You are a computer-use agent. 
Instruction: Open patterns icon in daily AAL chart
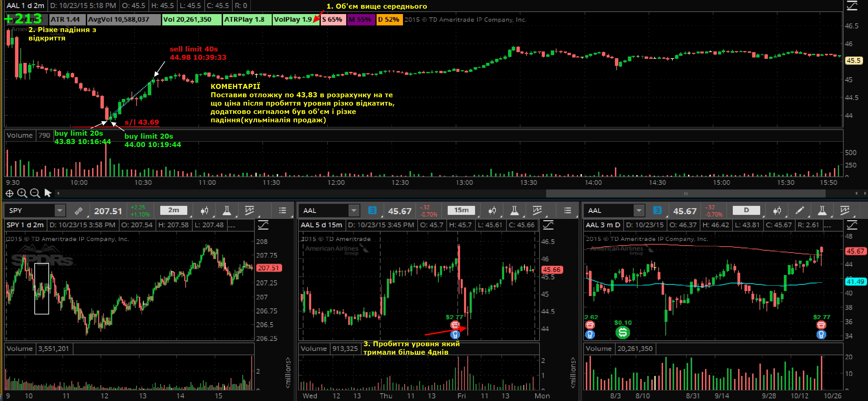(x=845, y=211)
